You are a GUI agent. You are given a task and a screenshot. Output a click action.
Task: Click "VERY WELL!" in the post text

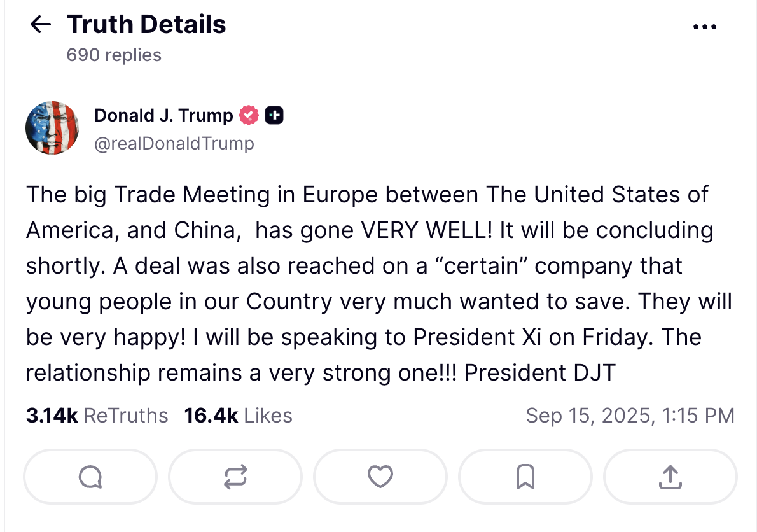click(x=427, y=230)
